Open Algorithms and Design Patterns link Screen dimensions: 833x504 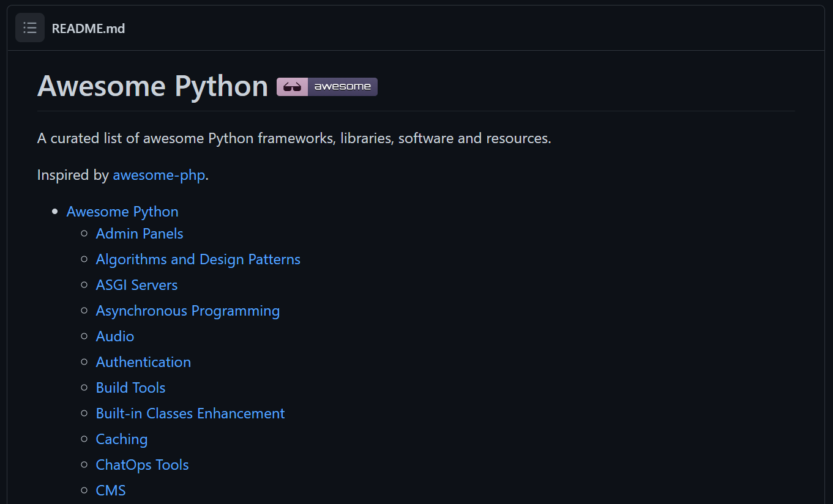(198, 259)
